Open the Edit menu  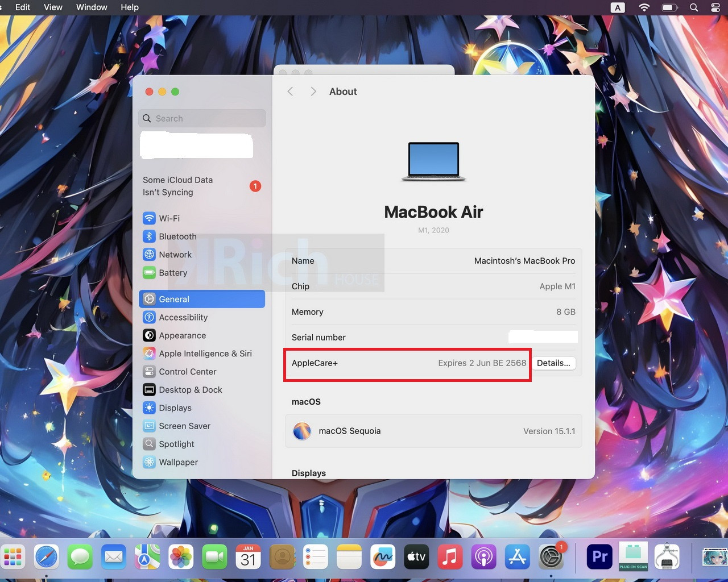pyautogui.click(x=23, y=7)
